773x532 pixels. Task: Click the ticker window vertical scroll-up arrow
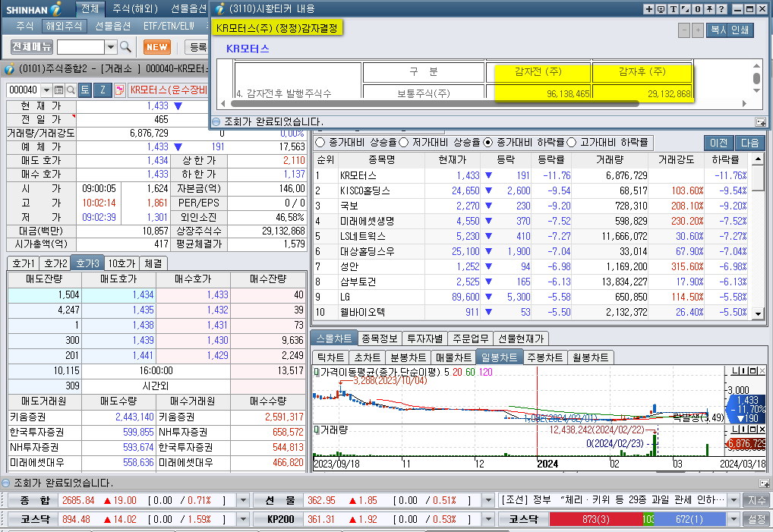pyautogui.click(x=756, y=65)
